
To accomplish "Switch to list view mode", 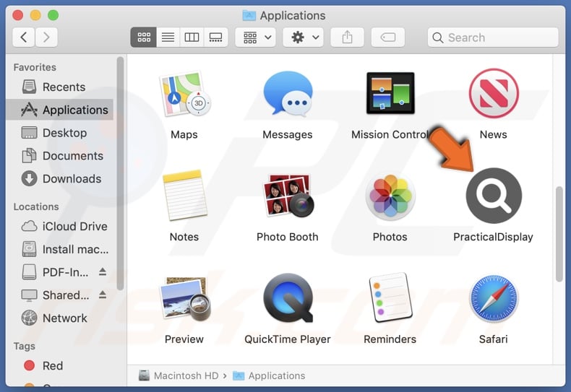I will (x=168, y=37).
